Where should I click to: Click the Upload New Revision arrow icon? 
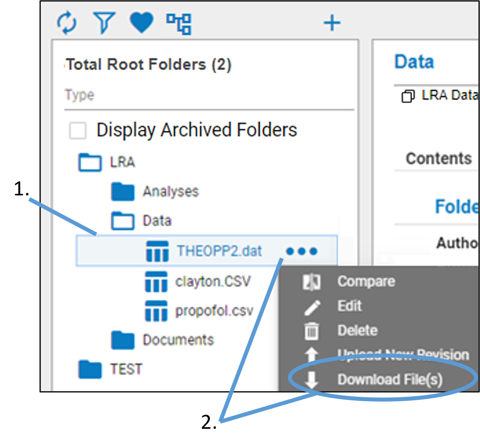pyautogui.click(x=311, y=355)
